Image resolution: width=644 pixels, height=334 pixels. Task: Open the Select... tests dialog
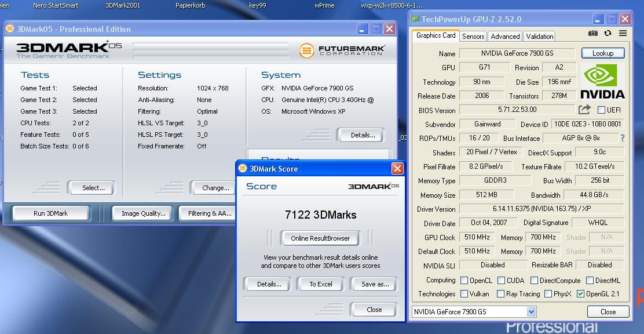point(93,188)
